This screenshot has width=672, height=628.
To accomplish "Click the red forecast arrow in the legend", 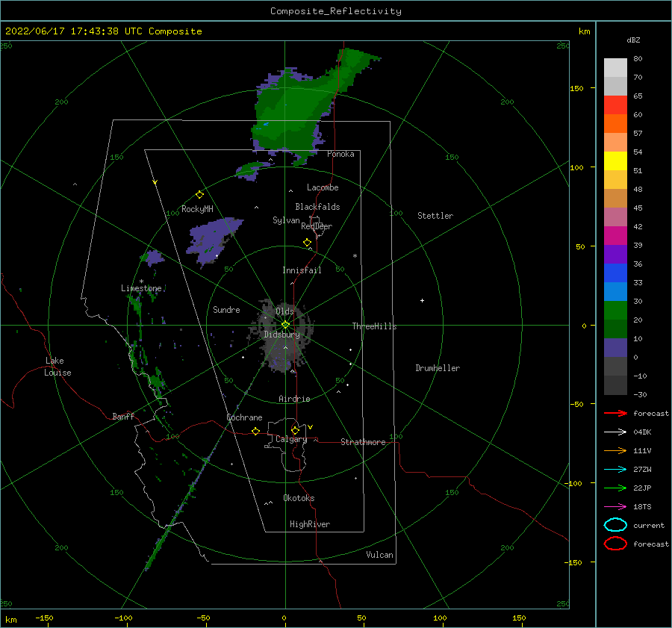I will [x=615, y=413].
